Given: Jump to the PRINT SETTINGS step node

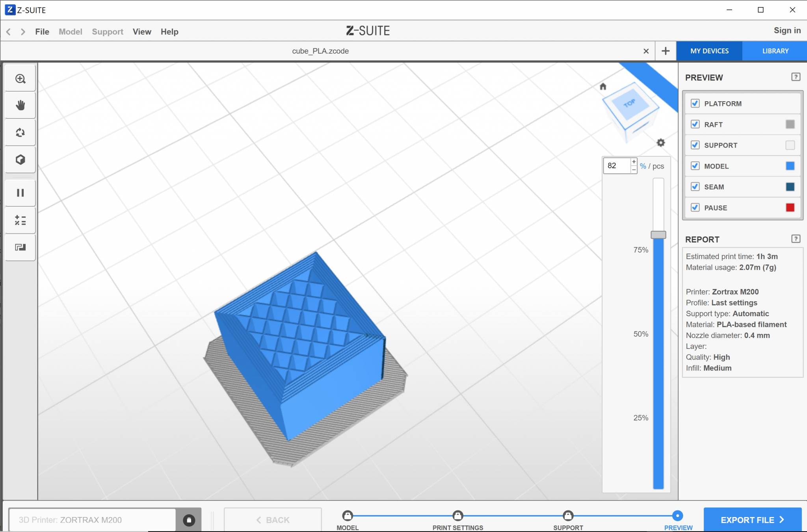Looking at the screenshot, I should (x=457, y=515).
